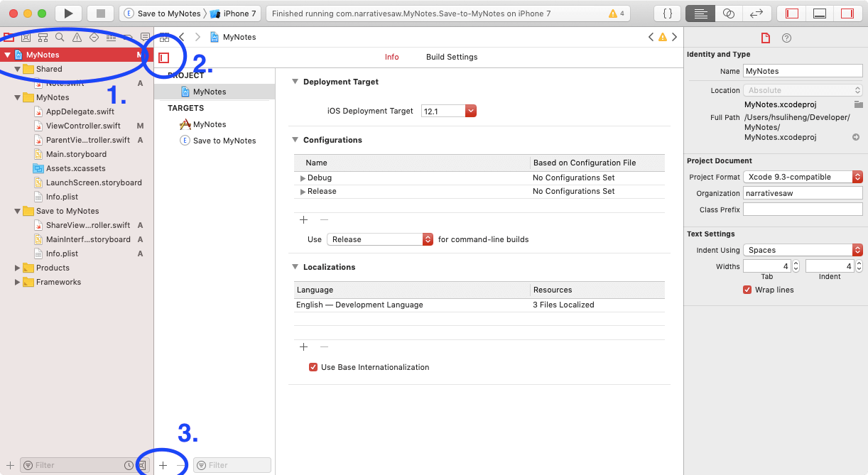Toggle the Debug area visibility

[820, 13]
